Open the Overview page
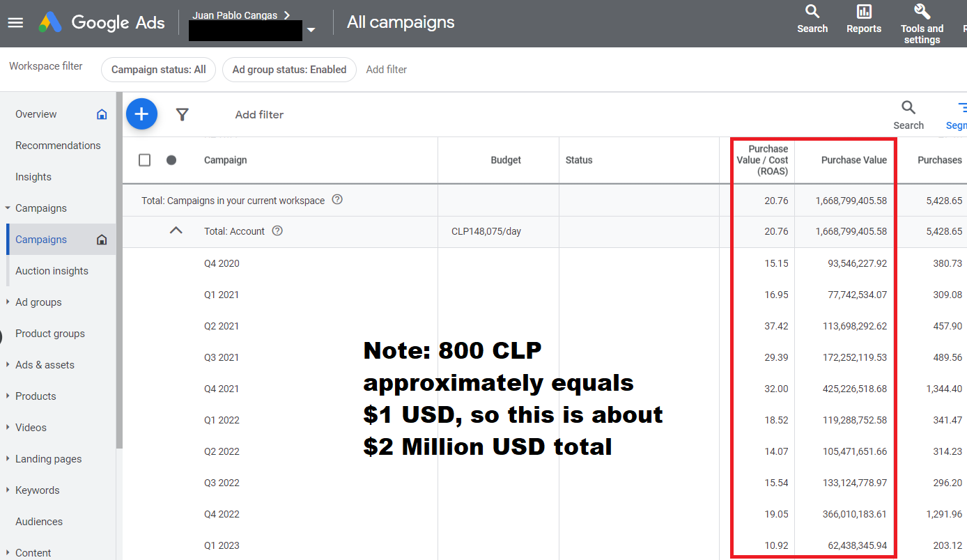The width and height of the screenshot is (967, 560). (36, 114)
